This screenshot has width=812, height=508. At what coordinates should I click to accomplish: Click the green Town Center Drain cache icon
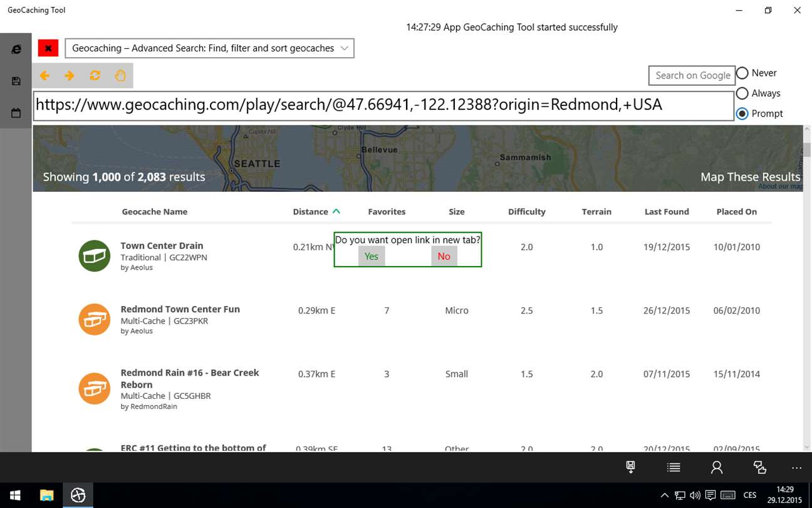[x=95, y=256]
